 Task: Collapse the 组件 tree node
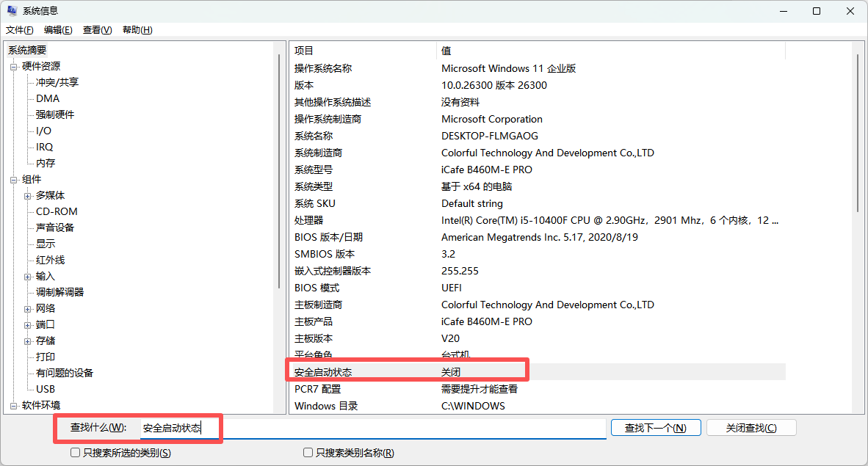coord(13,180)
